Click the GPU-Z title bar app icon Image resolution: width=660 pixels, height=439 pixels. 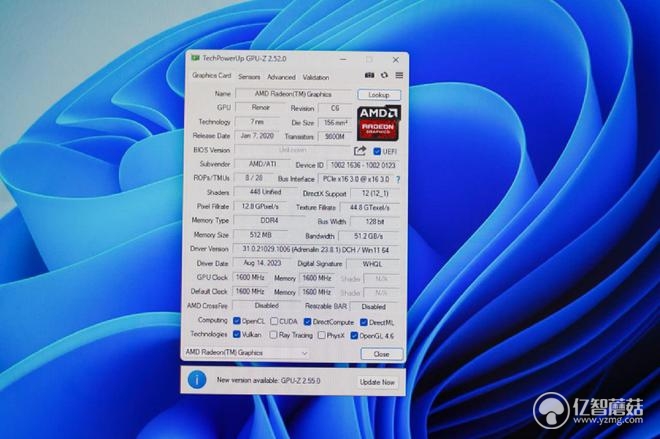coord(195,58)
